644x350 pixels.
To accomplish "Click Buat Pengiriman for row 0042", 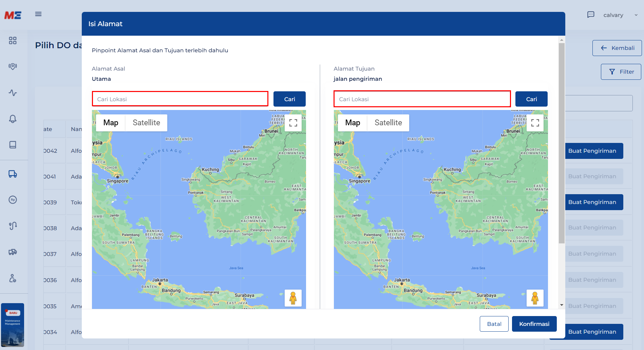I will [592, 151].
